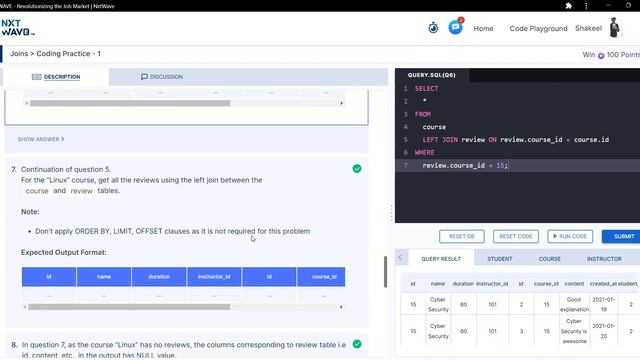Open the chat notifications icon
The image size is (640, 360).
click(x=456, y=27)
